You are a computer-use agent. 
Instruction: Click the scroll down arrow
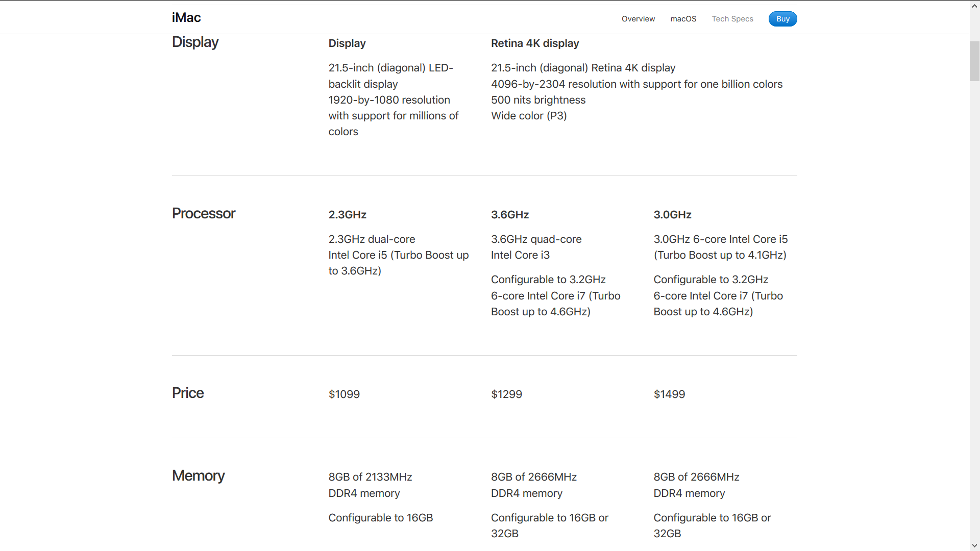point(974,546)
